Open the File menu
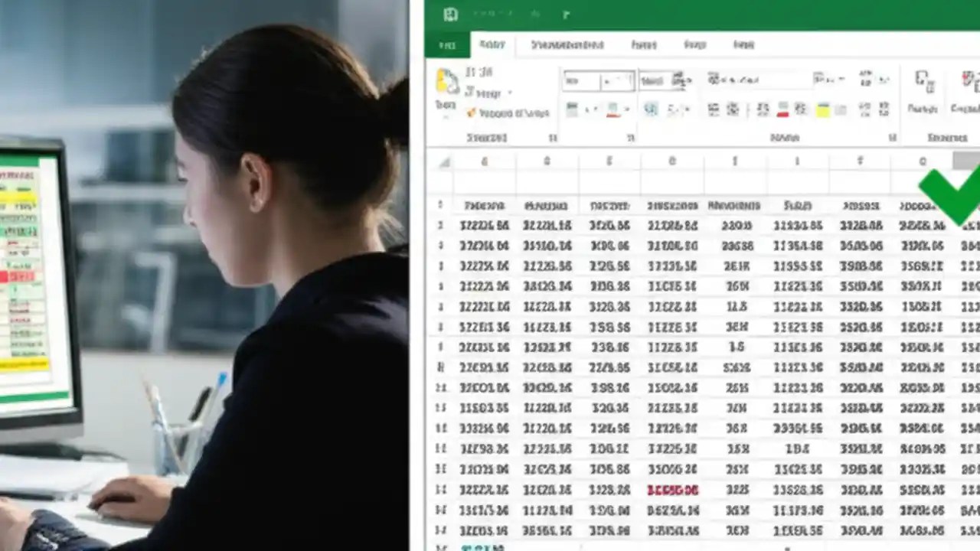 coord(448,44)
